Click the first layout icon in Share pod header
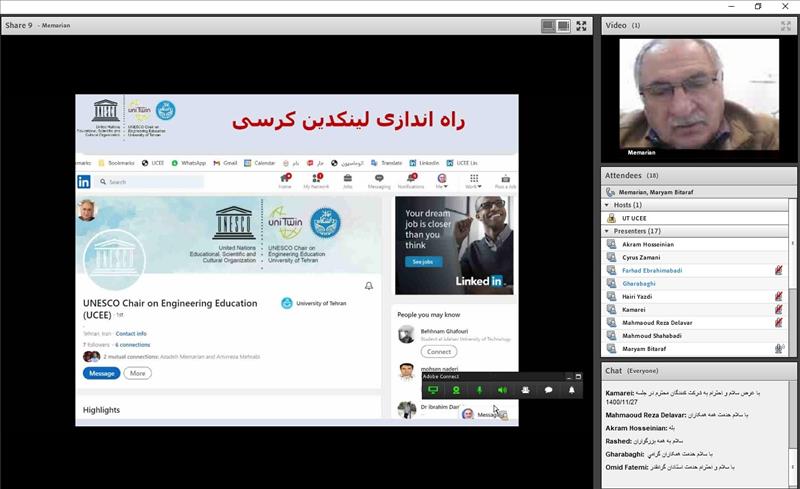This screenshot has height=489, width=800. pos(548,26)
